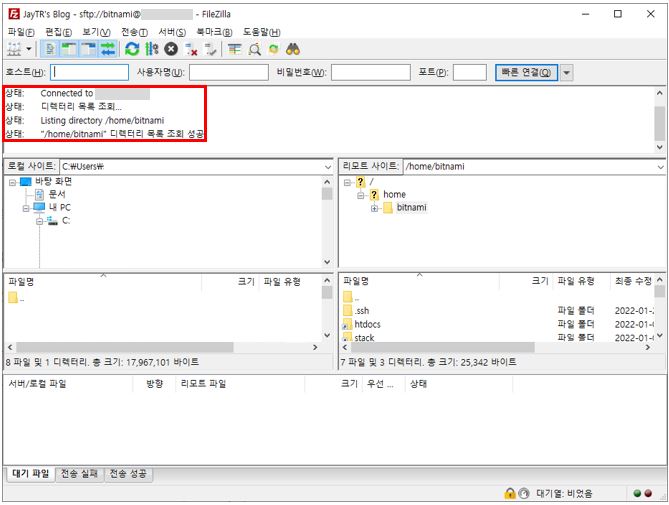
Task: Cancel current operation icon
Action: click(x=171, y=49)
